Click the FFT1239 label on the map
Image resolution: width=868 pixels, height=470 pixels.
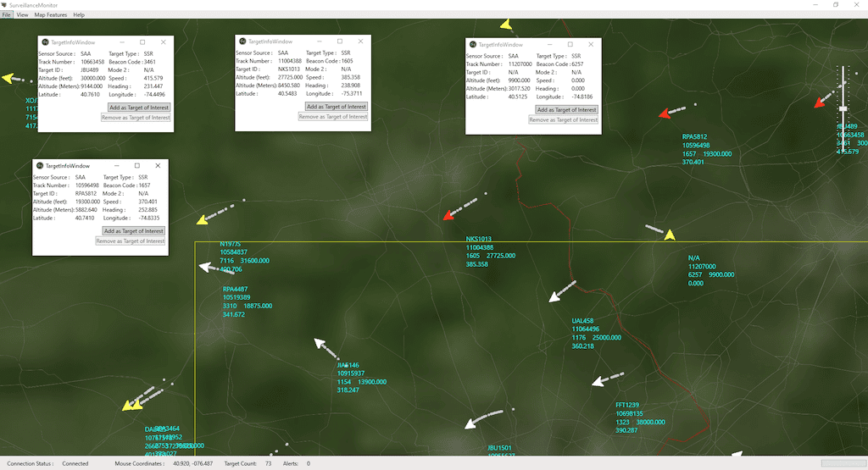pyautogui.click(x=627, y=405)
